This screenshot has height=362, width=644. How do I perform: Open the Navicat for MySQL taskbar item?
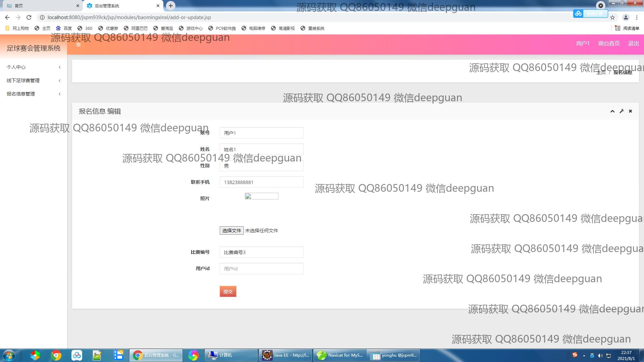[x=340, y=355]
